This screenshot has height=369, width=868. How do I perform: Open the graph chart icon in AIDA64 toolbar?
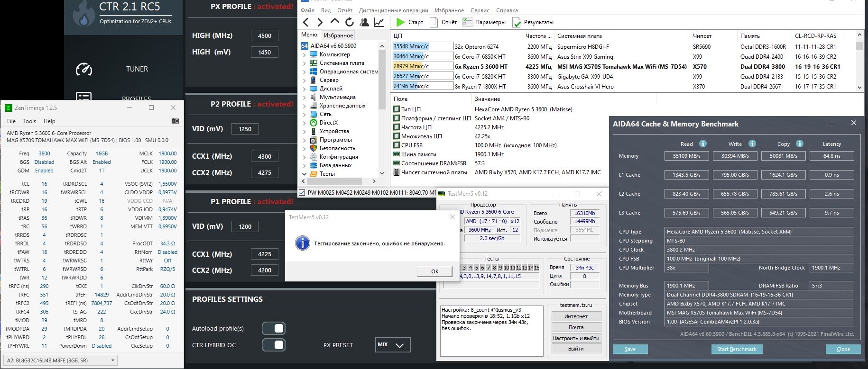click(x=379, y=22)
